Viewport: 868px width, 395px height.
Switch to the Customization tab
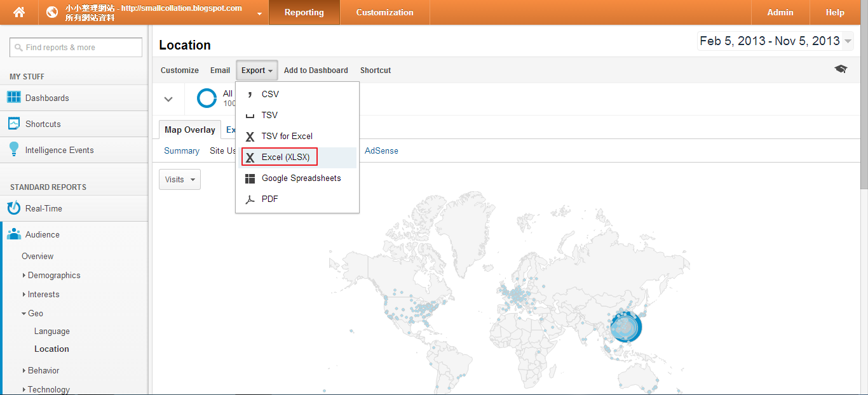384,12
